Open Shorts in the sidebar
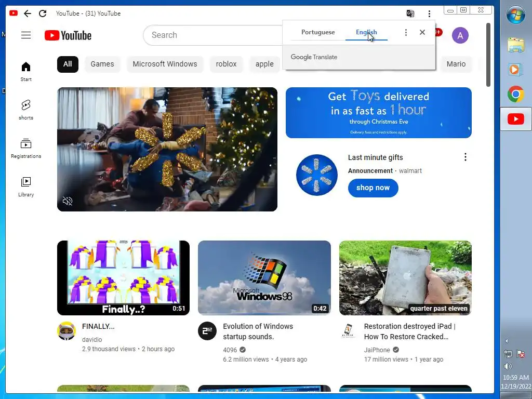 (x=26, y=110)
